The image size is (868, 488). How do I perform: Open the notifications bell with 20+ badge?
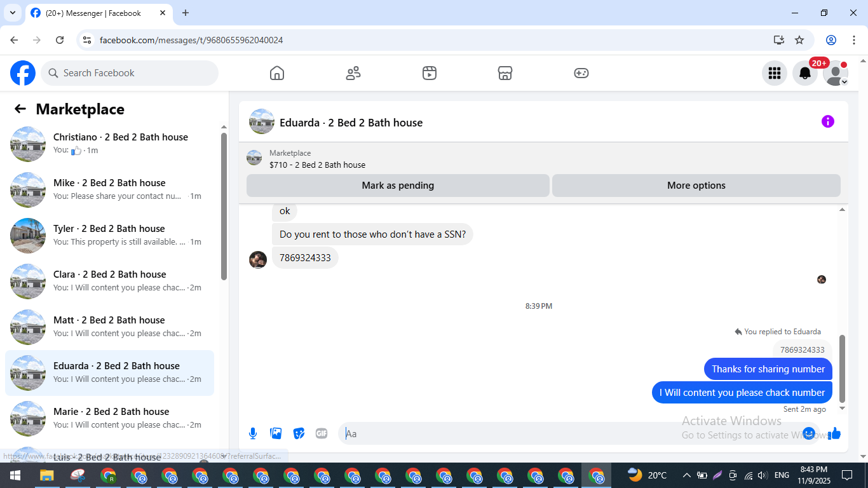point(805,73)
